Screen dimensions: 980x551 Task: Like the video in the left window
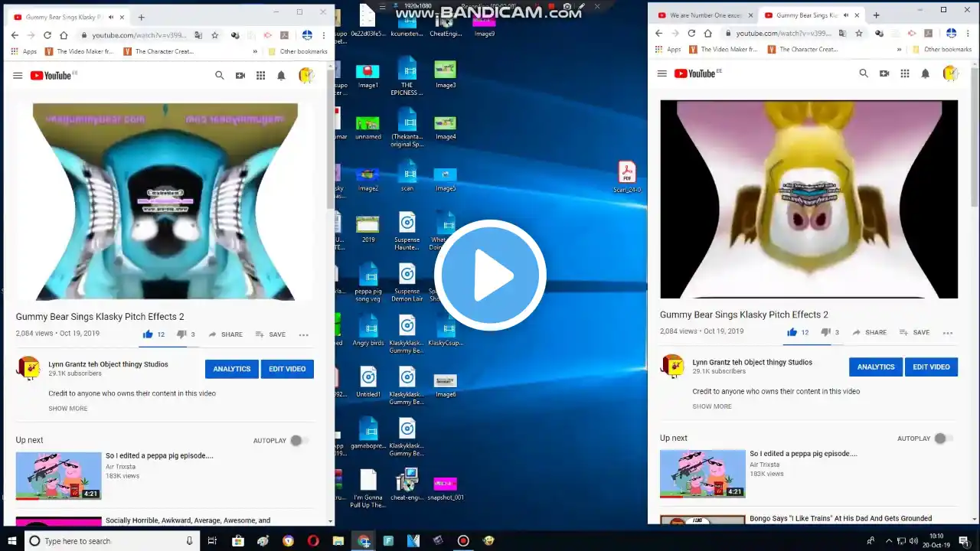(148, 334)
